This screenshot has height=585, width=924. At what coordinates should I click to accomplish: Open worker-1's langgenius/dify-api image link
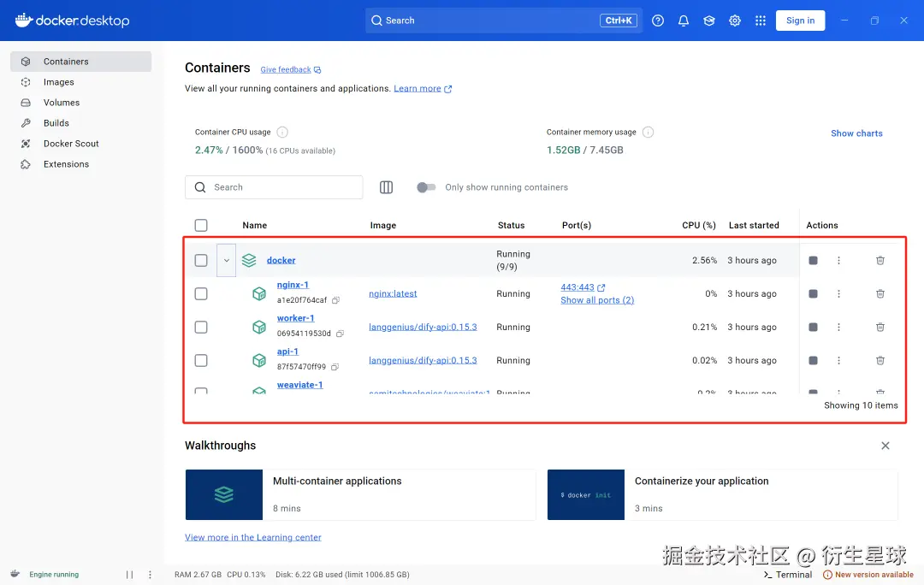point(423,327)
